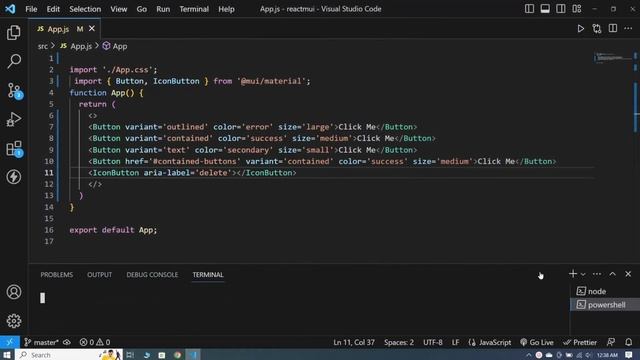Open the Search view in activity bar
640x360 pixels.
click(x=13, y=61)
